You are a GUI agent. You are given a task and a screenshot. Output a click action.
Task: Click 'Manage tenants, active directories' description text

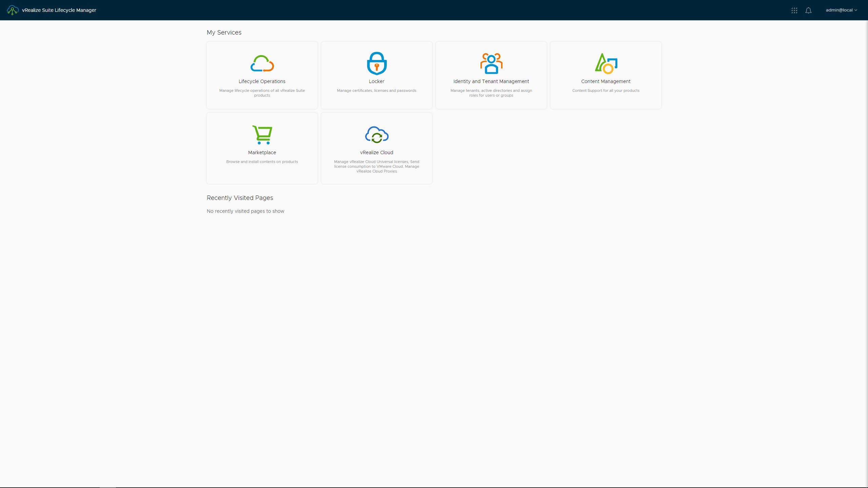(x=491, y=93)
